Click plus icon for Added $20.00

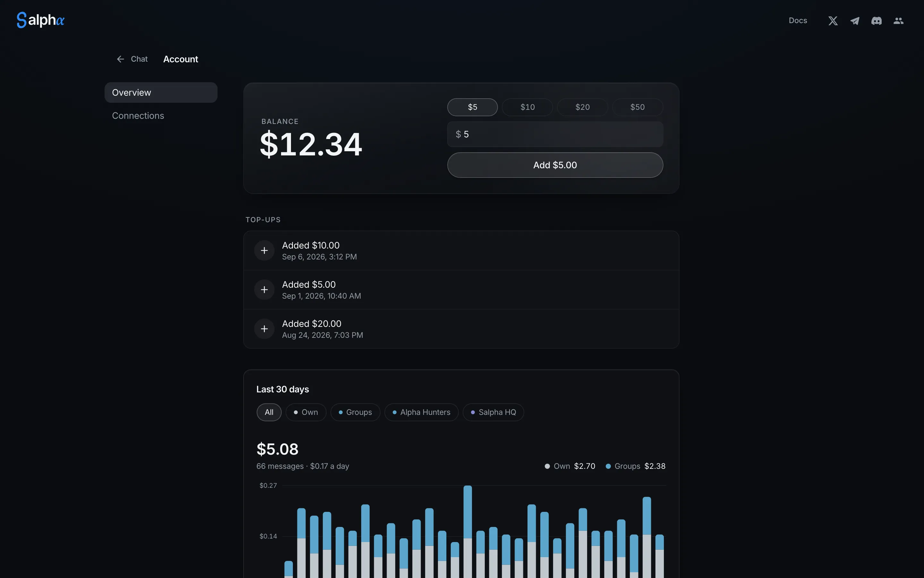click(x=264, y=329)
